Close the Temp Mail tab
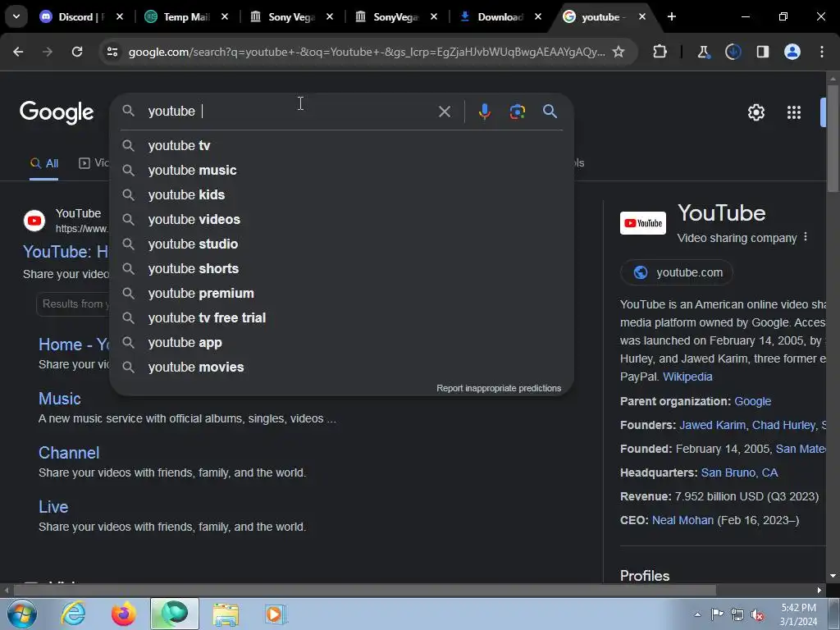840x630 pixels. 225,16
